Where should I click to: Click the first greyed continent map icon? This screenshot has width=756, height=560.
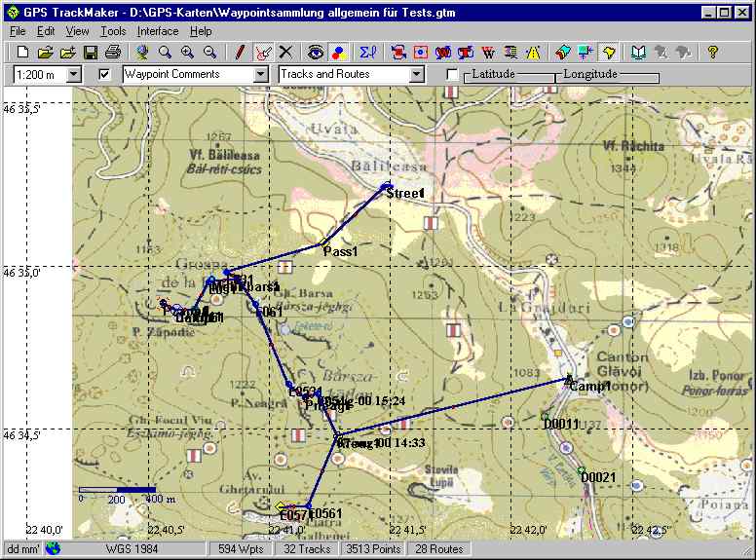pos(661,52)
